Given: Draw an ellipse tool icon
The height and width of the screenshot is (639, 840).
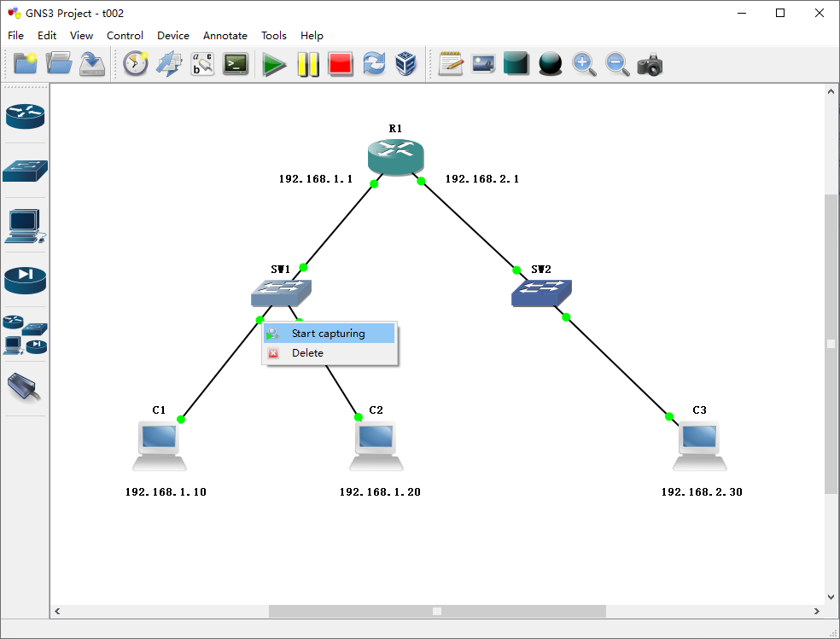Looking at the screenshot, I should point(550,64).
